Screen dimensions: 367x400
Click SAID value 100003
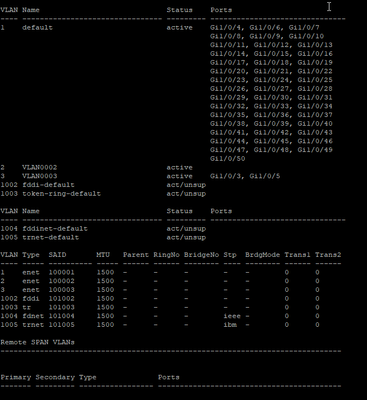pos(62,290)
